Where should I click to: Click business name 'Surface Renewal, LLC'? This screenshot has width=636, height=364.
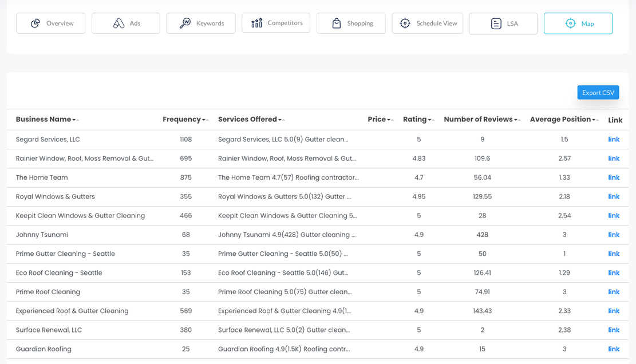[49, 330]
